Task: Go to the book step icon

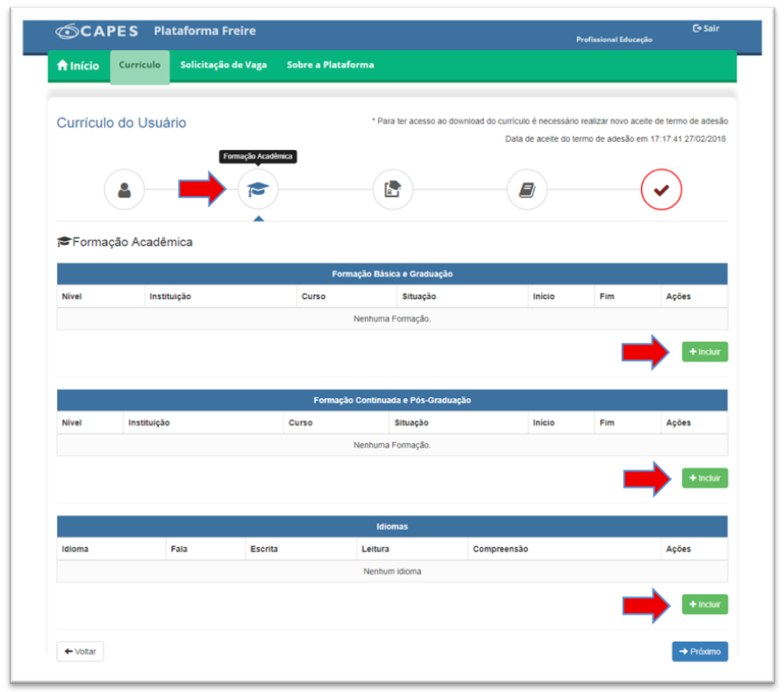Action: tap(526, 189)
